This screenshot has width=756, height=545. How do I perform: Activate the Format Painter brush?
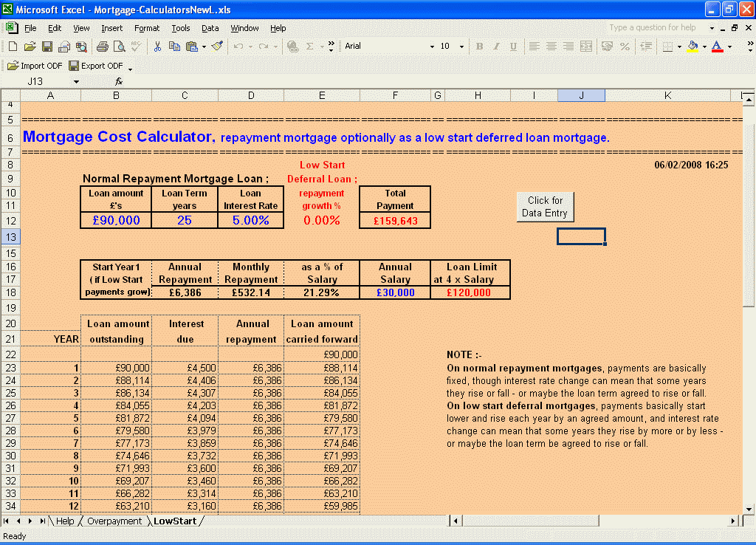(218, 47)
